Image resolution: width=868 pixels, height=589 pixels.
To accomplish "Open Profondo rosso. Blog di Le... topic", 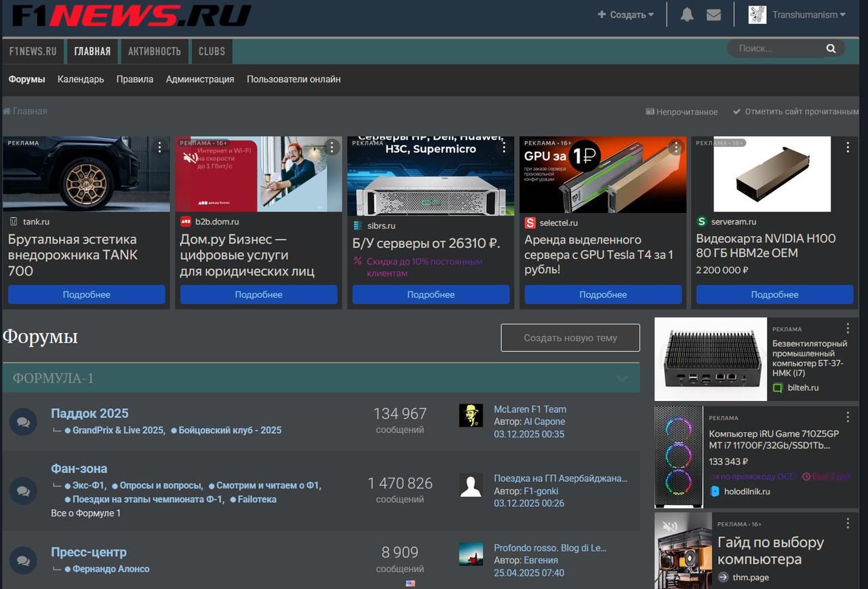I will [x=550, y=548].
